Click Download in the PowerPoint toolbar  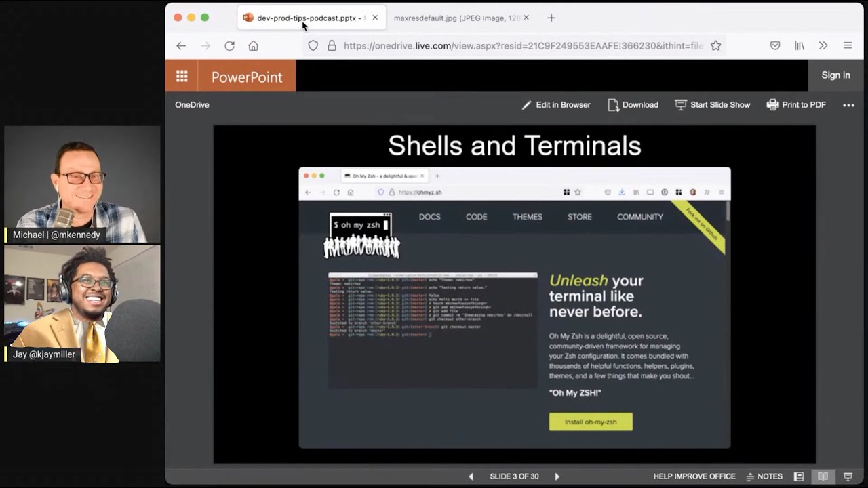coord(633,105)
